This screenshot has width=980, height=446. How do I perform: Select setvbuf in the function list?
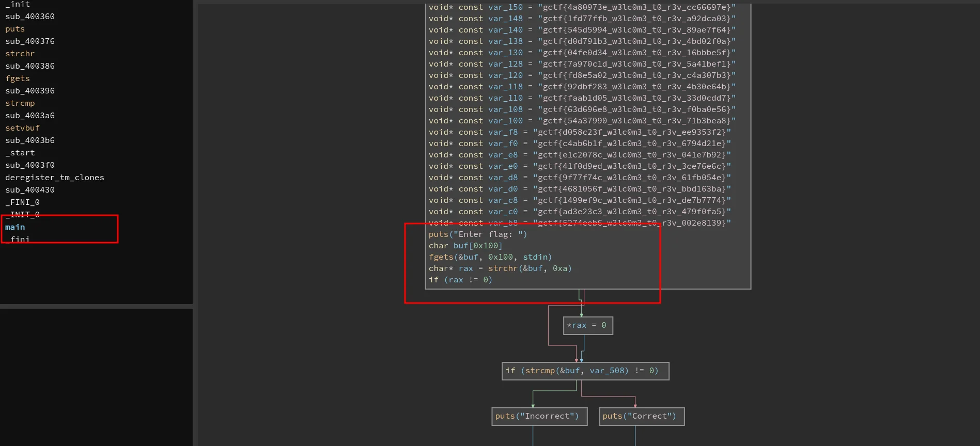coord(23,128)
